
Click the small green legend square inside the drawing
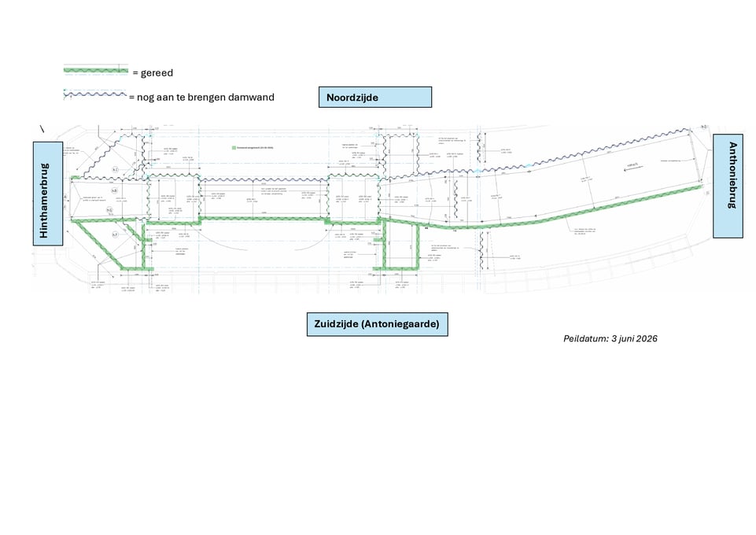pos(234,148)
